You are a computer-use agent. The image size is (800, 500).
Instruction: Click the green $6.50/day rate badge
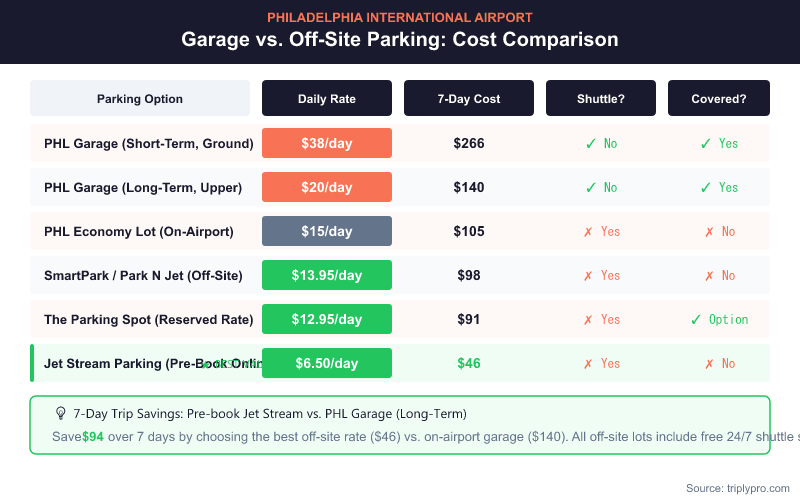pyautogui.click(x=327, y=364)
